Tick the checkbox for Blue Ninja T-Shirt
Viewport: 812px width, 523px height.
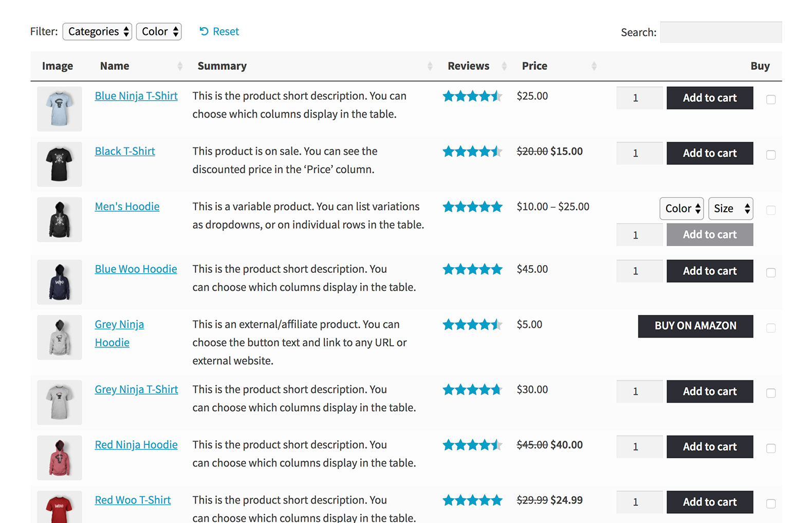pos(770,100)
